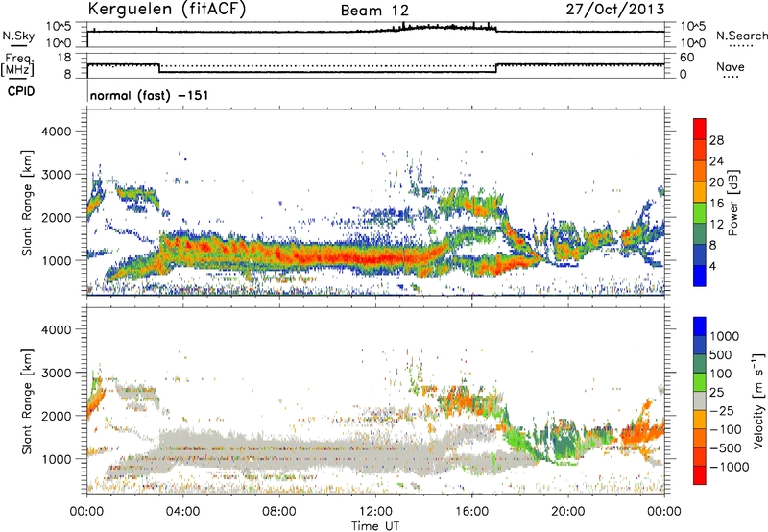
Task: Pick the light green power colorbar segment
Action: pyautogui.click(x=700, y=213)
